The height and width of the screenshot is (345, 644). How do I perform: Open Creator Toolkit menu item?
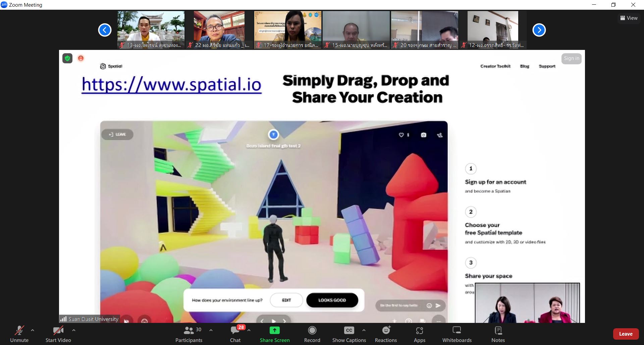pos(495,66)
